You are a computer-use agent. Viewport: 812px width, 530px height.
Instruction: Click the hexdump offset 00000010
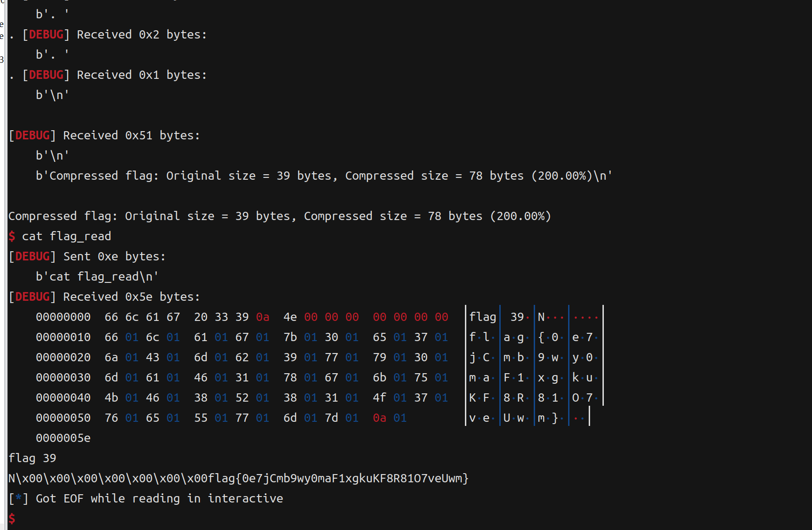[x=63, y=337]
